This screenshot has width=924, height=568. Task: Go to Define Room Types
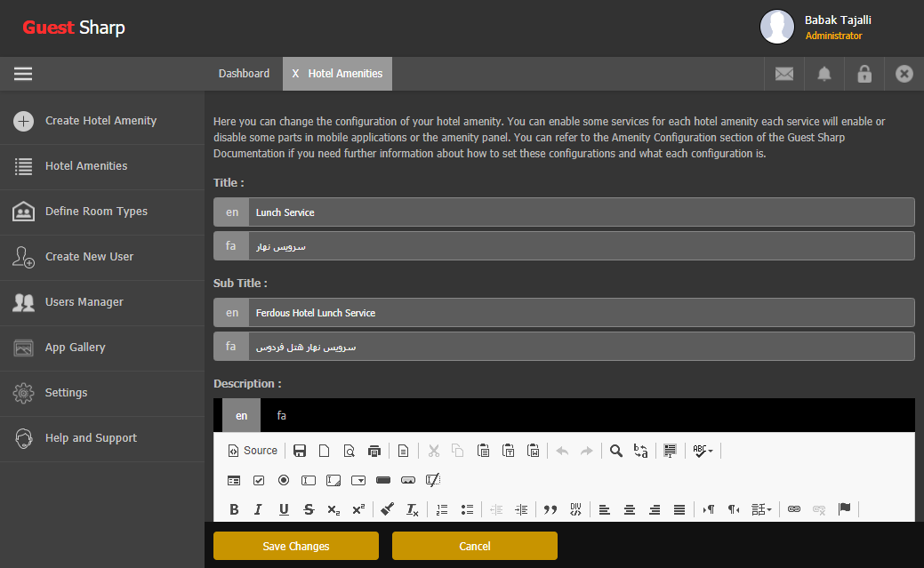tap(102, 212)
